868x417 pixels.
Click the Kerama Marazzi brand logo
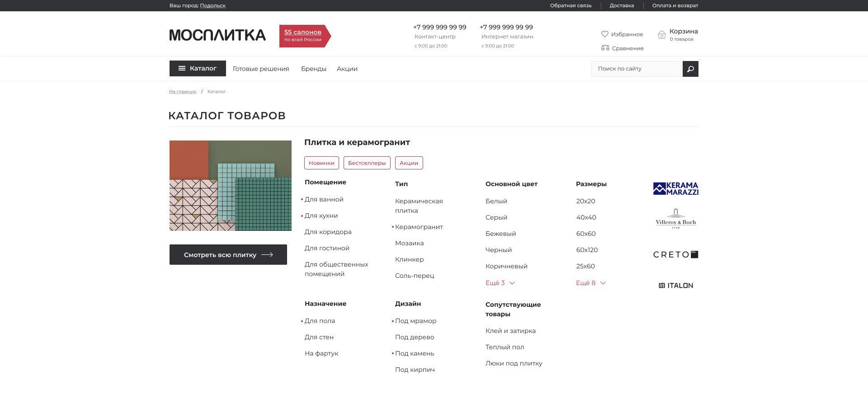click(x=675, y=188)
